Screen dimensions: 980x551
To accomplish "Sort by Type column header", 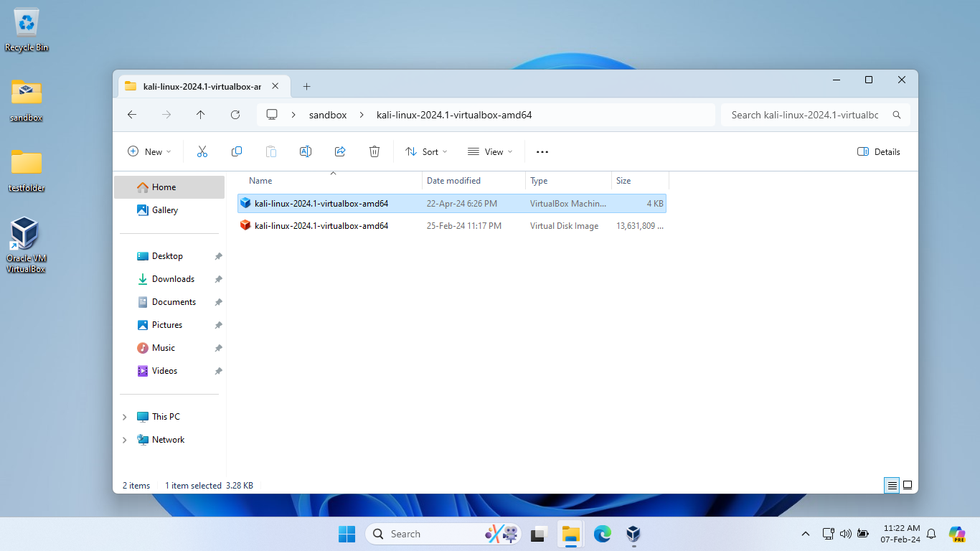I will (568, 181).
